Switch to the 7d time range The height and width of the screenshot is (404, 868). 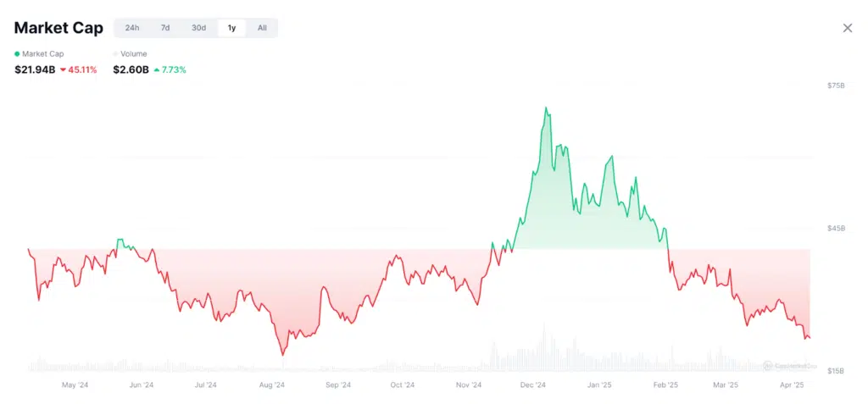[x=165, y=28]
